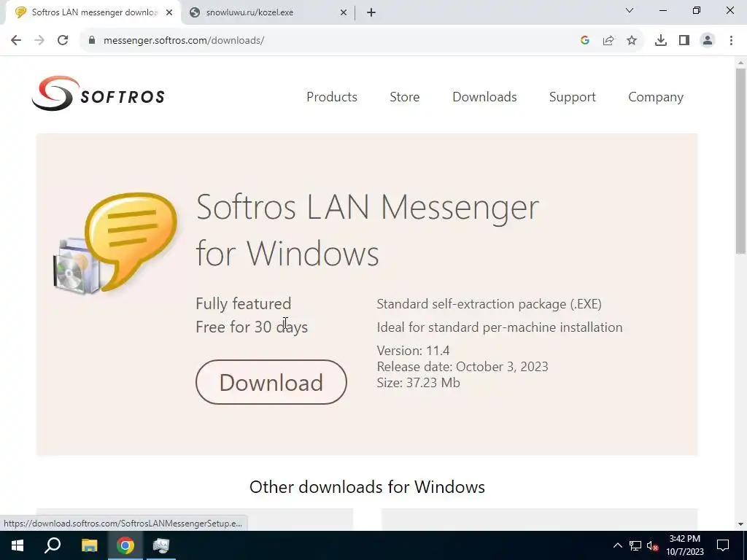Open Windows taskbar search

pos(53,545)
